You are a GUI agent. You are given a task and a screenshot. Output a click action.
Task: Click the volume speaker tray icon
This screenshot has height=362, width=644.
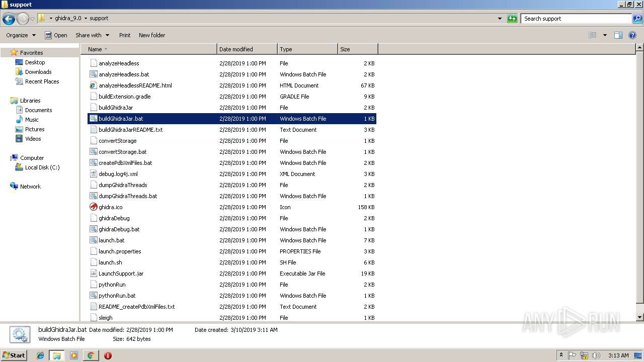tap(596, 355)
